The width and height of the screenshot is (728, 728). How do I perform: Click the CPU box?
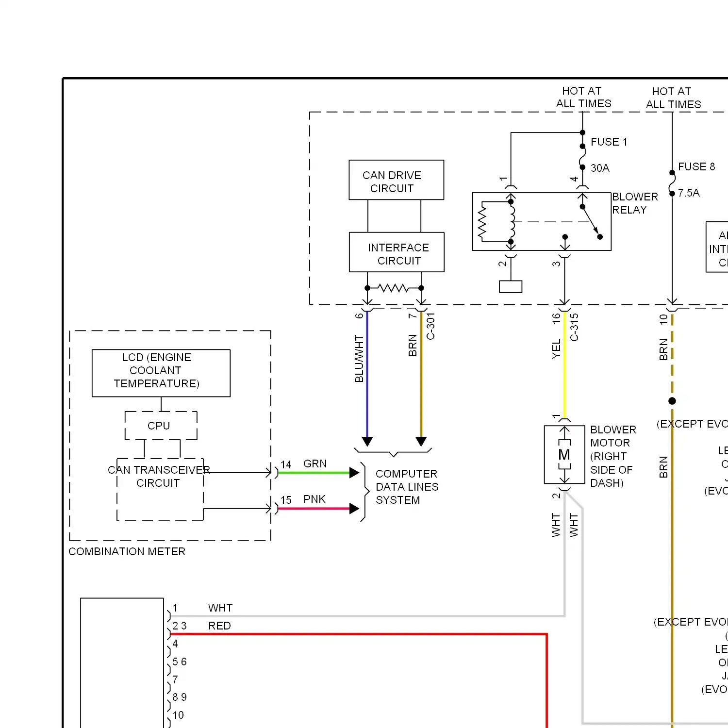pos(161,426)
